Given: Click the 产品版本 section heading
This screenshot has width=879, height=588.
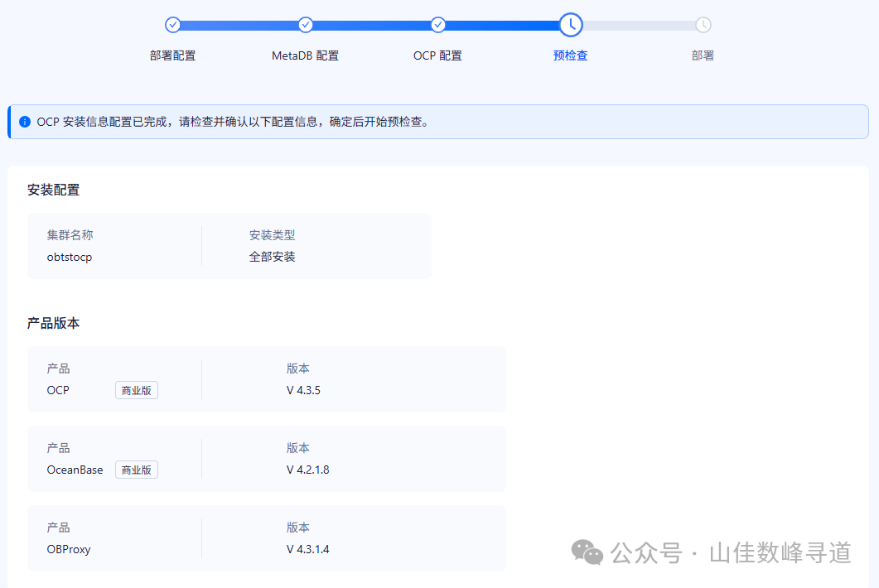Looking at the screenshot, I should click(x=53, y=323).
